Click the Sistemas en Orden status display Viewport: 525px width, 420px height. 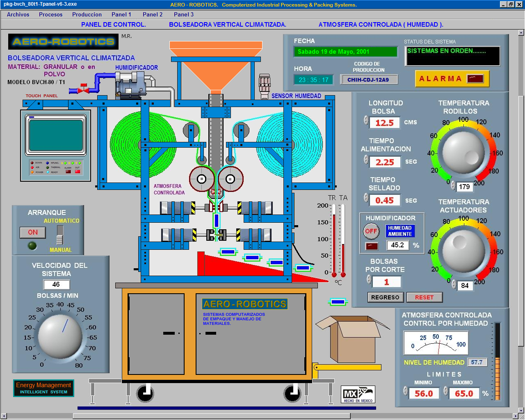[452, 56]
